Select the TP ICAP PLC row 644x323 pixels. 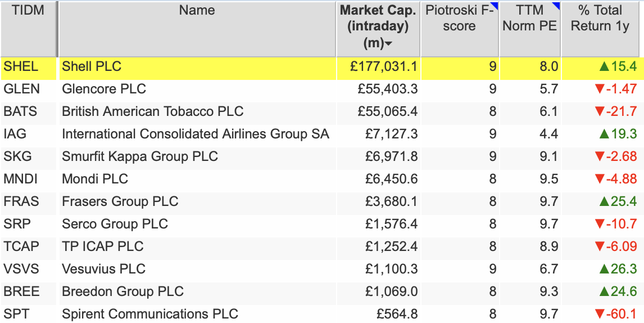pos(320,246)
